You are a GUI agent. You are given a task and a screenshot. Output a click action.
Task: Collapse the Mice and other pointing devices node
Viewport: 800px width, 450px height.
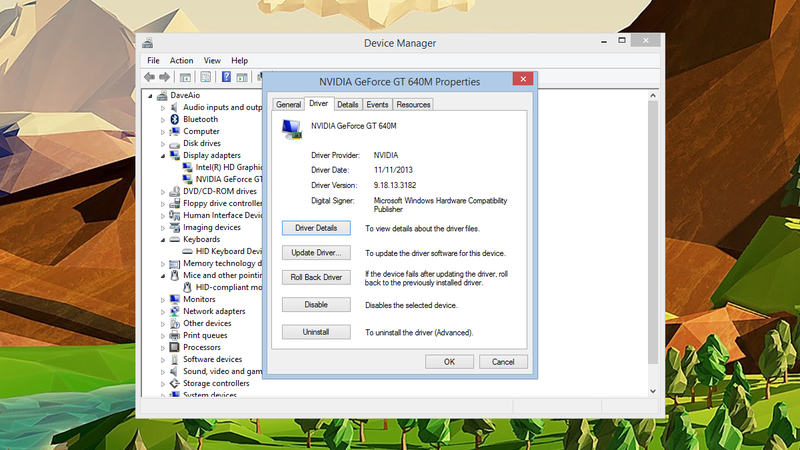[163, 276]
